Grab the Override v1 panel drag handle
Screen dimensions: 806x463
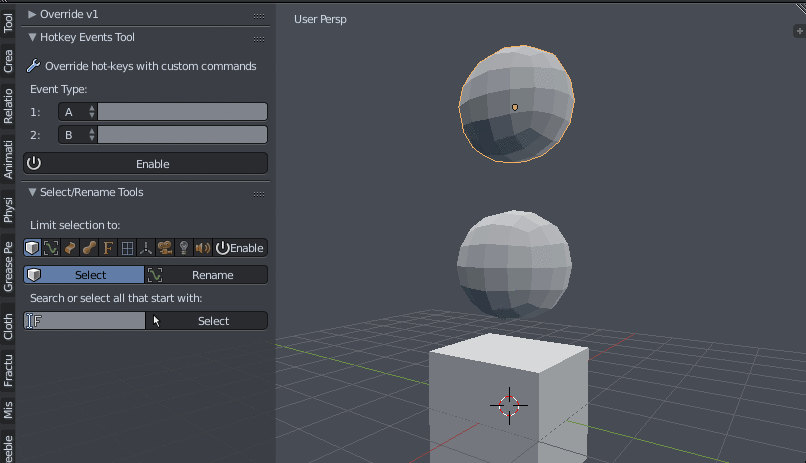259,16
